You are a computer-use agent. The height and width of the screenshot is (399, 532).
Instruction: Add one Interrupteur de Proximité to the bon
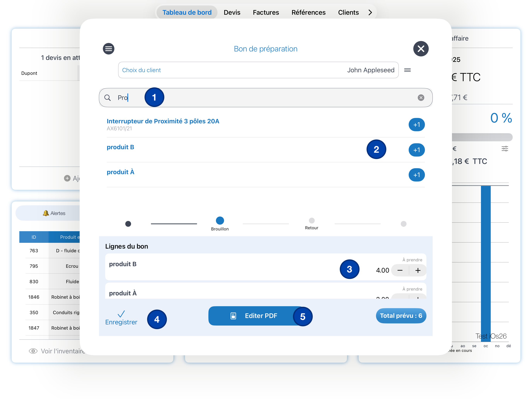[x=416, y=124]
